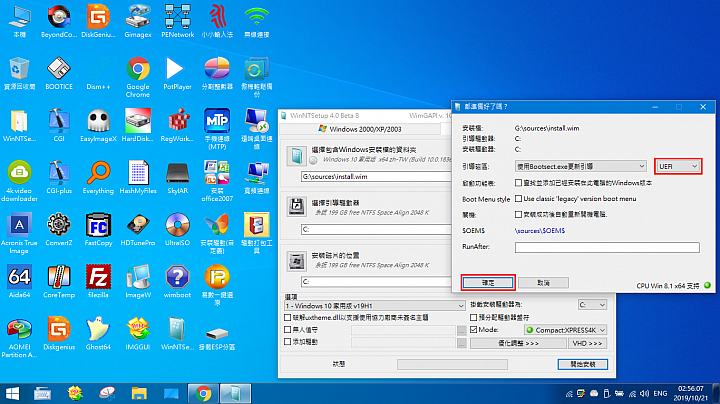Screen dimensions: 720x404
Task: Open PENetwork desktop icon
Action: click(x=178, y=22)
